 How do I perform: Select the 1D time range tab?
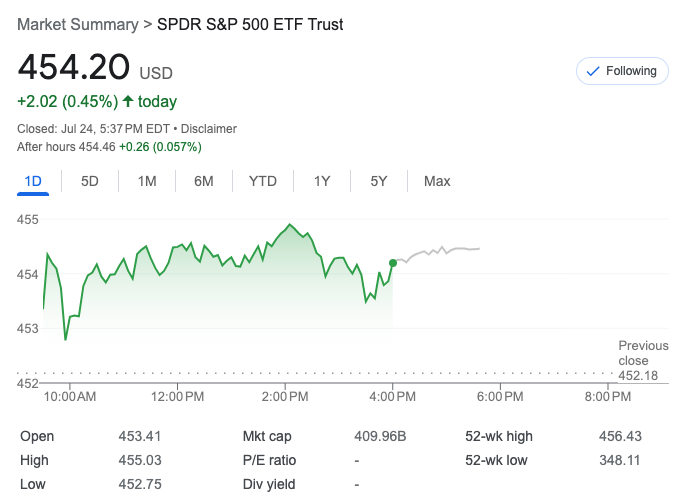(33, 181)
